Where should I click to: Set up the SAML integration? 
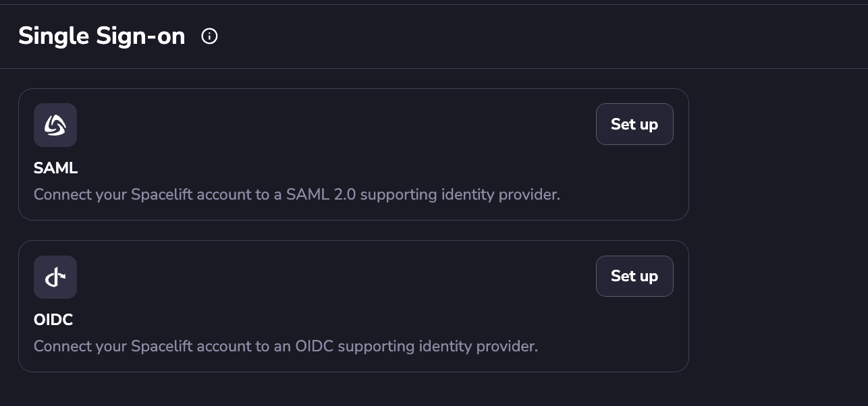(634, 124)
